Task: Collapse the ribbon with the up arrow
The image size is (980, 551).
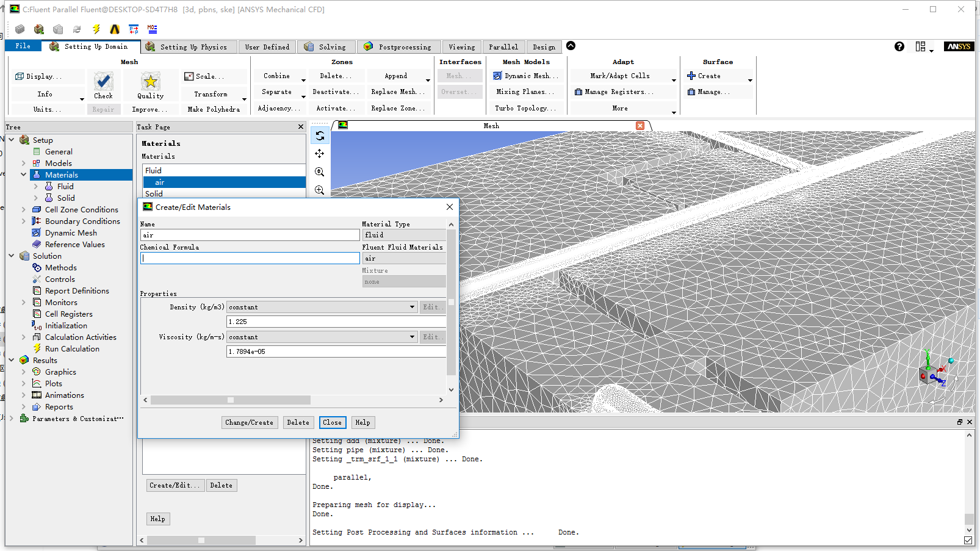Action: point(571,46)
